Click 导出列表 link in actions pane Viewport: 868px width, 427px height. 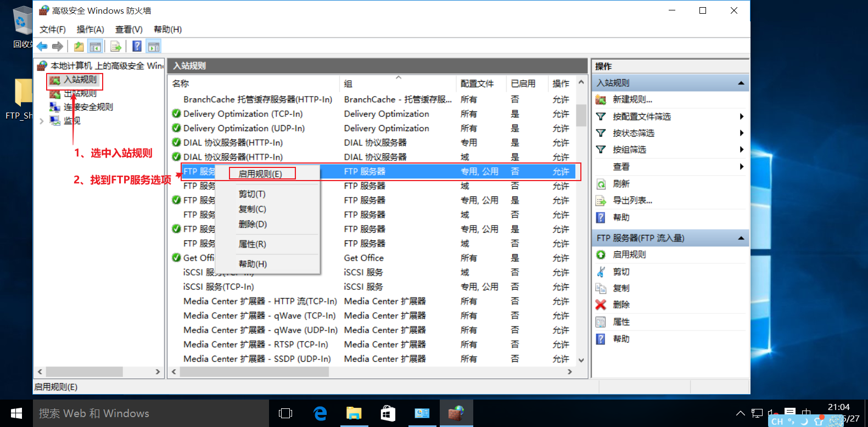tap(632, 200)
